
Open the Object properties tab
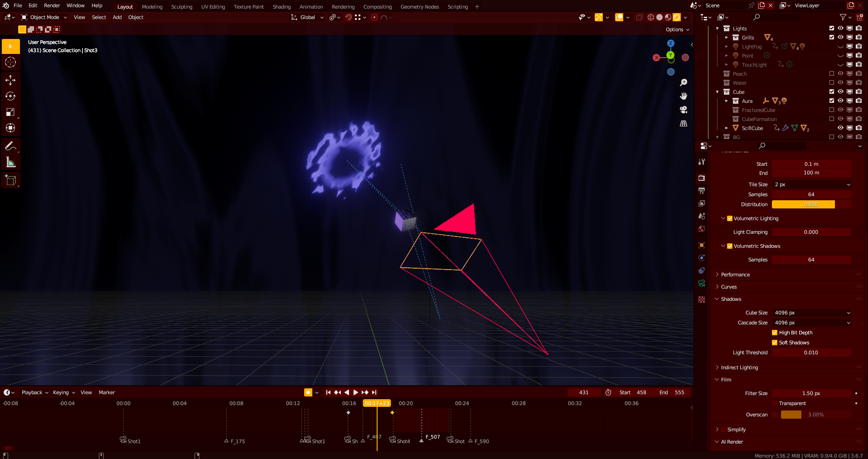coord(702,245)
